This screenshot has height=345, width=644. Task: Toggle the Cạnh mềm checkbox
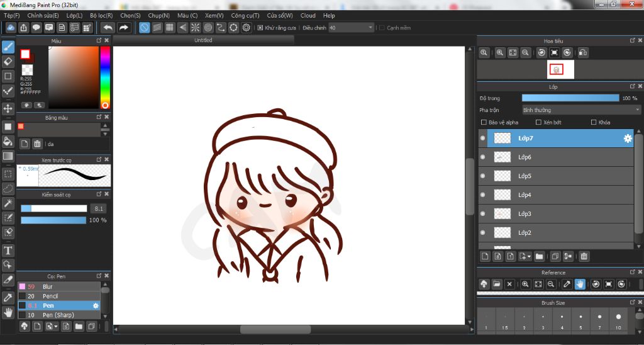tap(382, 28)
